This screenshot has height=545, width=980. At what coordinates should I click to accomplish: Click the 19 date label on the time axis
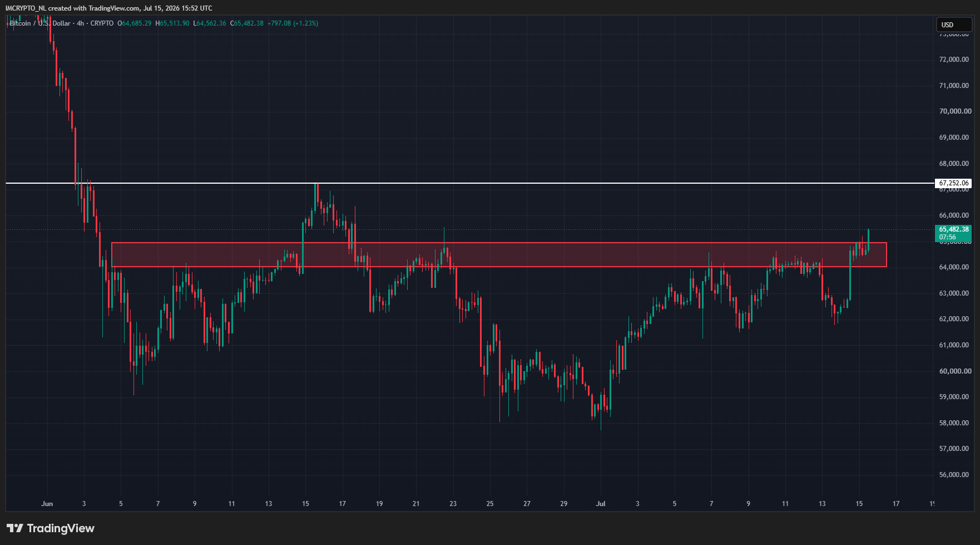[379, 504]
